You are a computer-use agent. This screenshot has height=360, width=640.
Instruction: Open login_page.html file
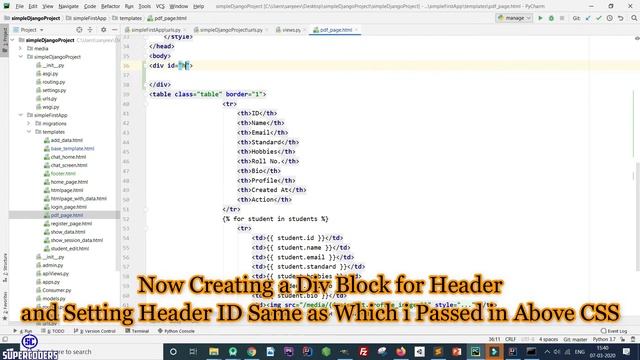click(69, 207)
